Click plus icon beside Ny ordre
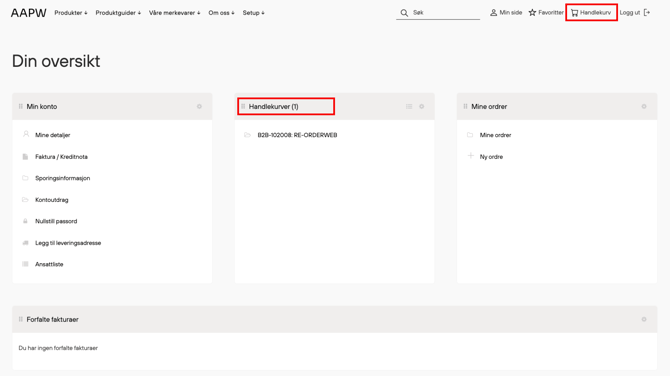This screenshot has height=376, width=670. [x=470, y=156]
